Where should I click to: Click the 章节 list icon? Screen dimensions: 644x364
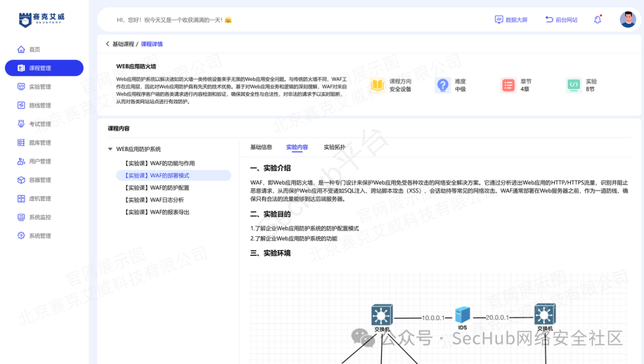pos(508,85)
